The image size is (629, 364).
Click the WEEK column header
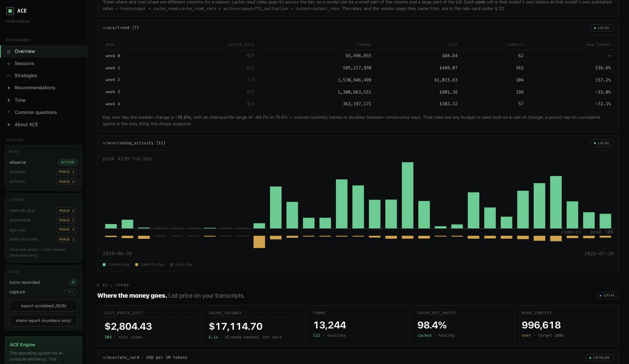[x=110, y=45]
